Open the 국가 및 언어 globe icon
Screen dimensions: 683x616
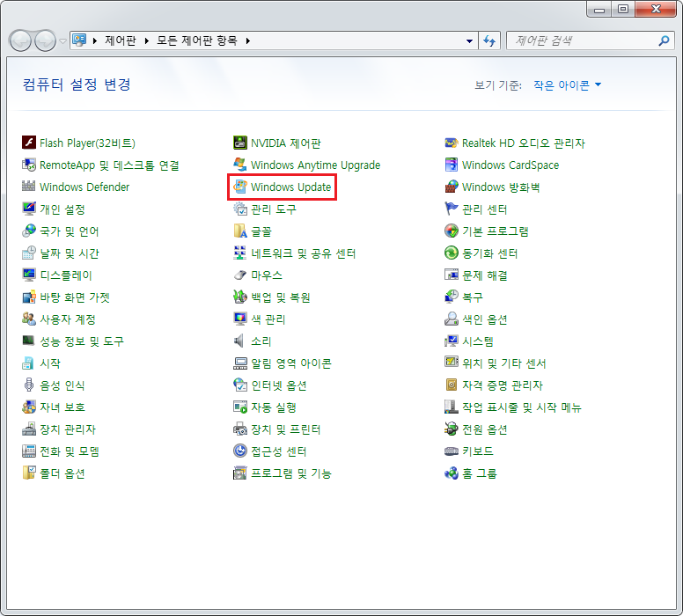pos(29,231)
